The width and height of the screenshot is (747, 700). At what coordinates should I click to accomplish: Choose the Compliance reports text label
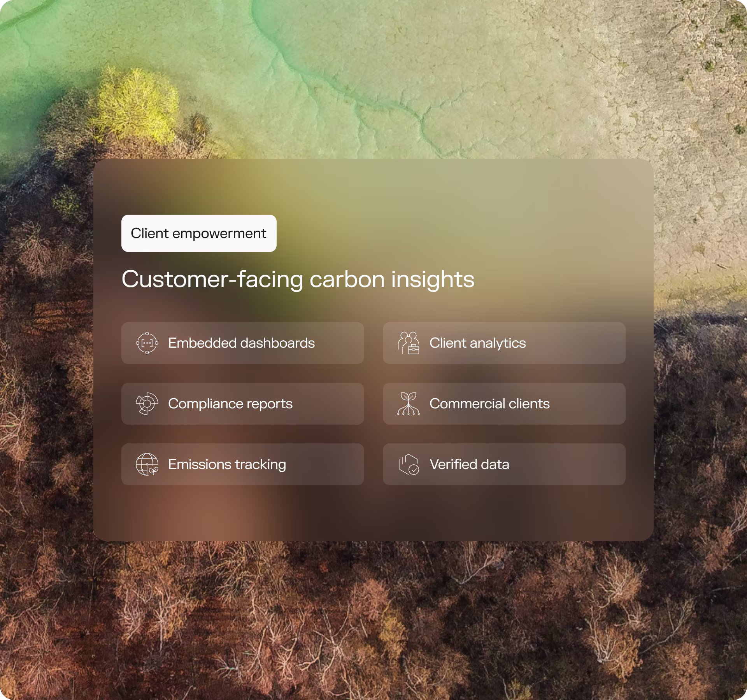pyautogui.click(x=230, y=404)
